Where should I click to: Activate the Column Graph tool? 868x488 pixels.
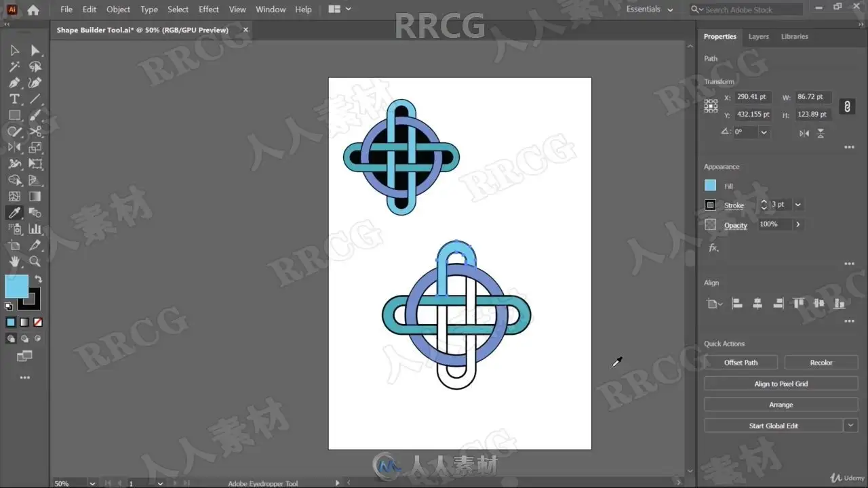(35, 229)
